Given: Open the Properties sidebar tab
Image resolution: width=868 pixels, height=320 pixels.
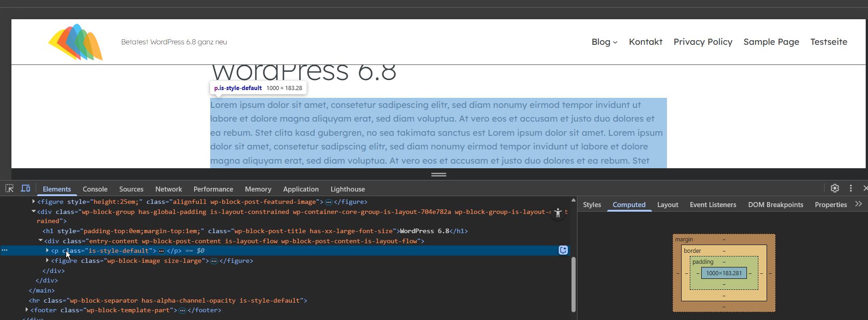Looking at the screenshot, I should point(831,204).
